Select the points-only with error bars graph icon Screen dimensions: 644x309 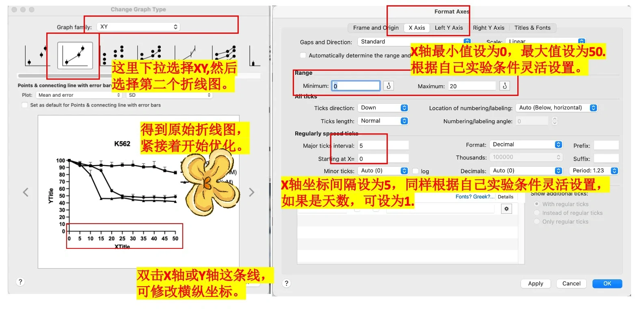tap(36, 56)
